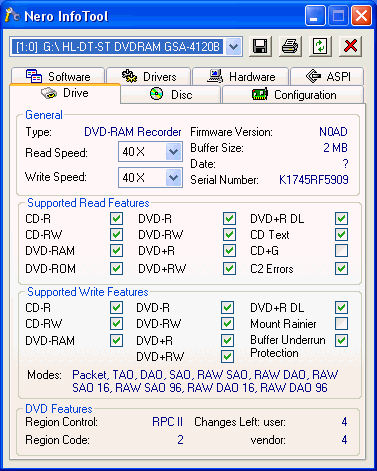The height and width of the screenshot is (471, 377).
Task: Click the Modes list text starting with Packet
Action: point(205,381)
